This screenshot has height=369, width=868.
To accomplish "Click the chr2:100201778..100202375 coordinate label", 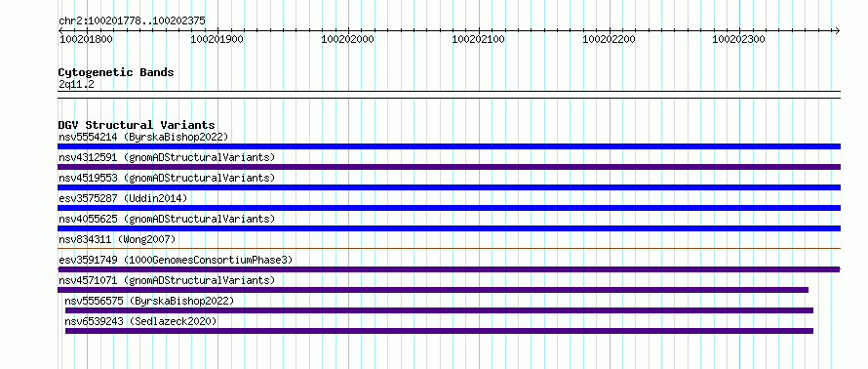I will 132,21.
